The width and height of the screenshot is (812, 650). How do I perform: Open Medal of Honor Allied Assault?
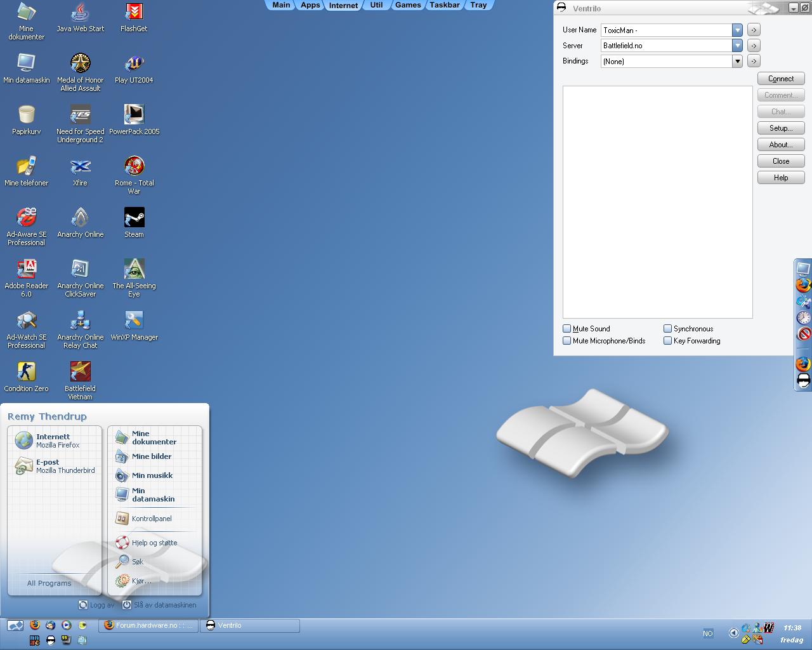coord(81,72)
